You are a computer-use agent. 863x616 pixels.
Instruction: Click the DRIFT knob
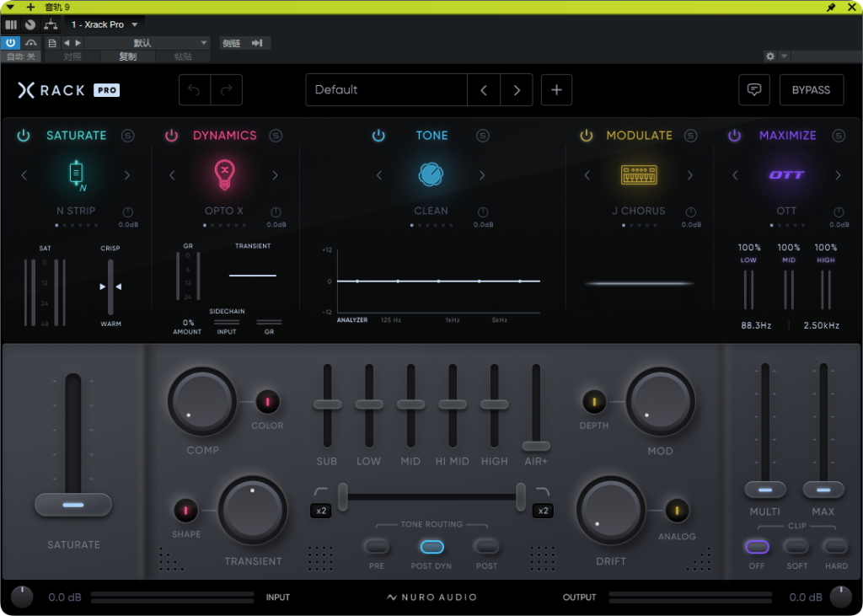pos(611,511)
